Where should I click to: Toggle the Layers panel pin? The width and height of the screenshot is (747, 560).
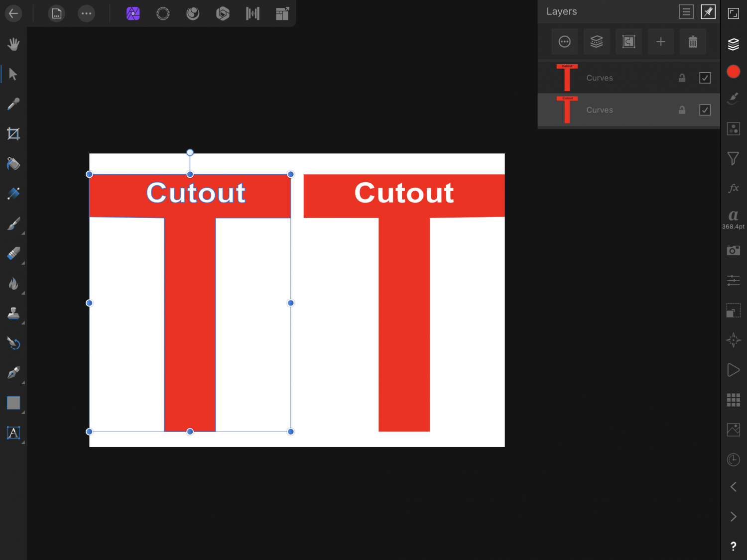708,11
